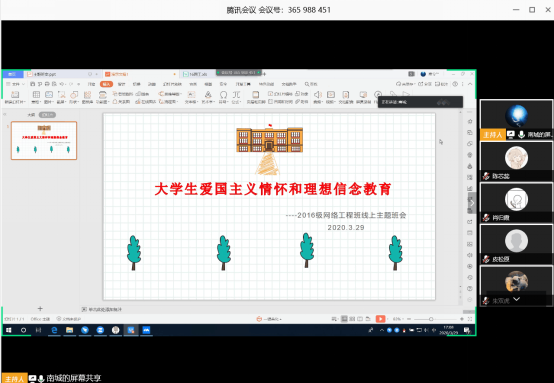The image size is (554, 383).
Task: Select the shapes insert icon
Action: click(74, 95)
